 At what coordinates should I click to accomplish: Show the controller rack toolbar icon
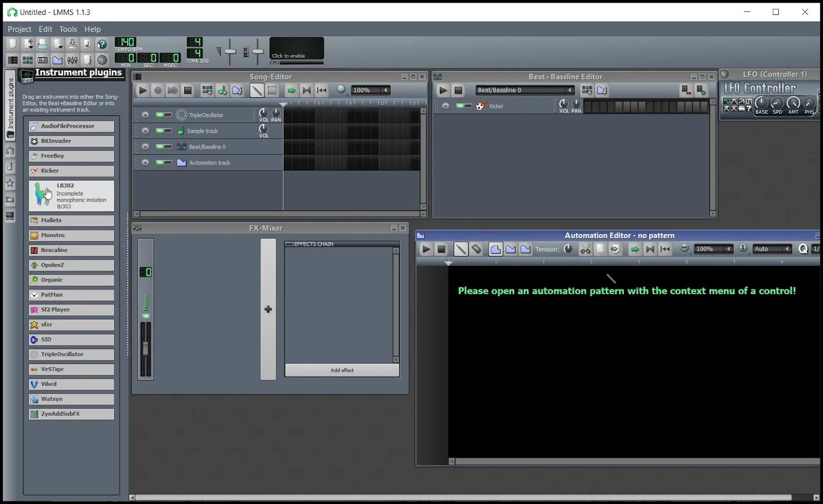point(102,60)
